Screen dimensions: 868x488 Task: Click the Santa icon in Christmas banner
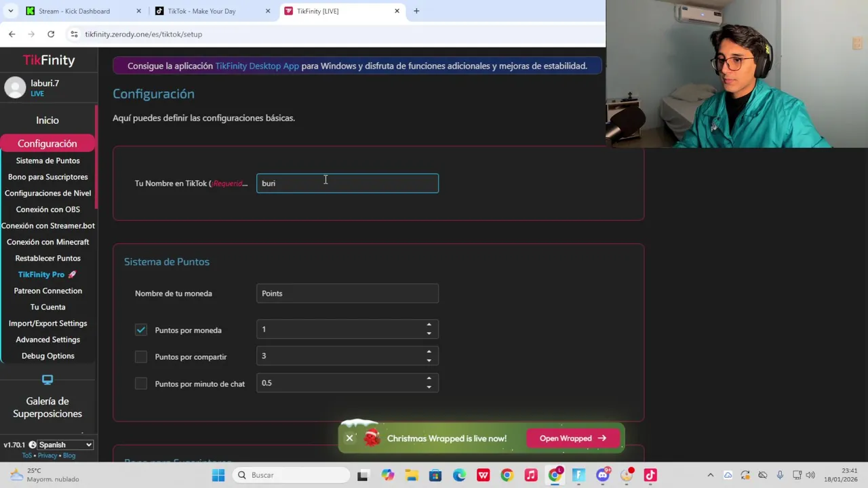372,438
